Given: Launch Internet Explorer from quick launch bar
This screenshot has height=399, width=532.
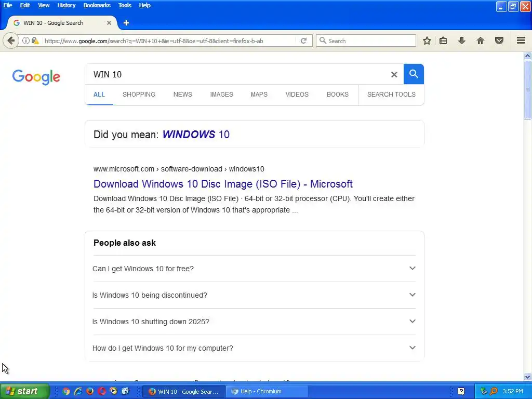Looking at the screenshot, I should [x=78, y=391].
